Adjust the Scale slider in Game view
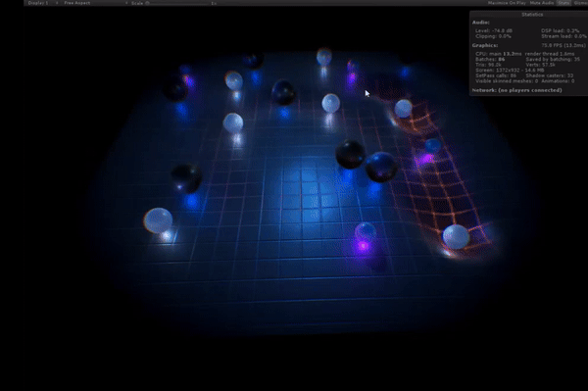 coord(176,3)
